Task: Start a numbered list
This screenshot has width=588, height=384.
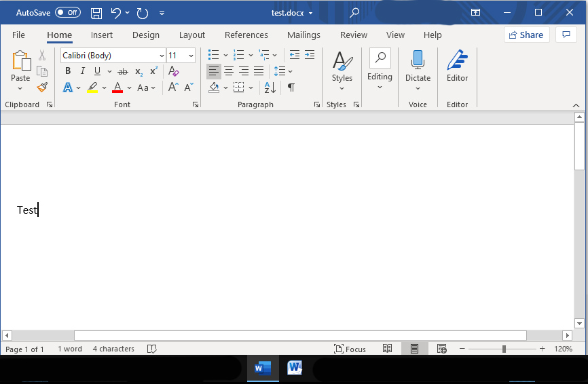Action: pyautogui.click(x=238, y=55)
